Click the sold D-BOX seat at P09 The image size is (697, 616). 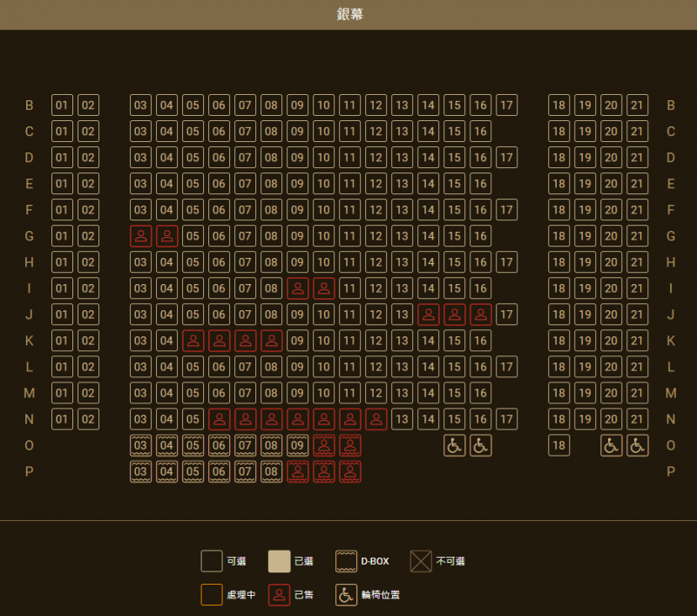click(297, 471)
